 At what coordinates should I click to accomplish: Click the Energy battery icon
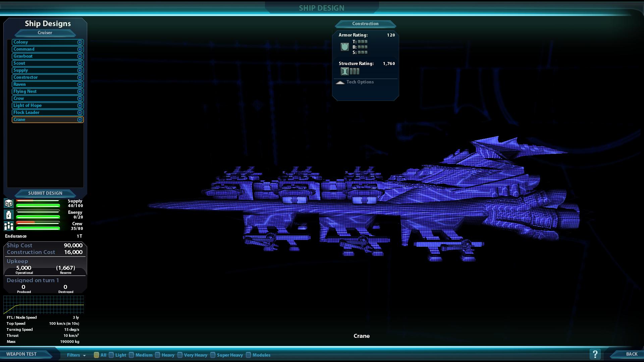(x=9, y=215)
